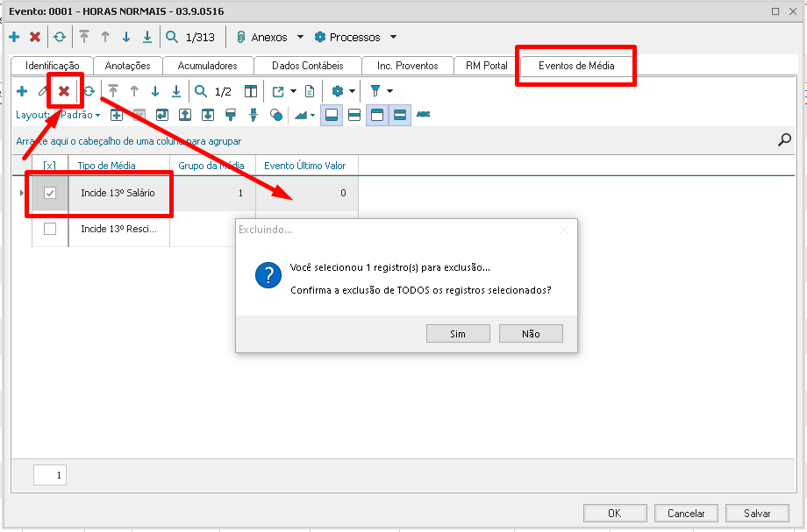
Task: Close the Excluindo... dialog
Action: (x=564, y=230)
